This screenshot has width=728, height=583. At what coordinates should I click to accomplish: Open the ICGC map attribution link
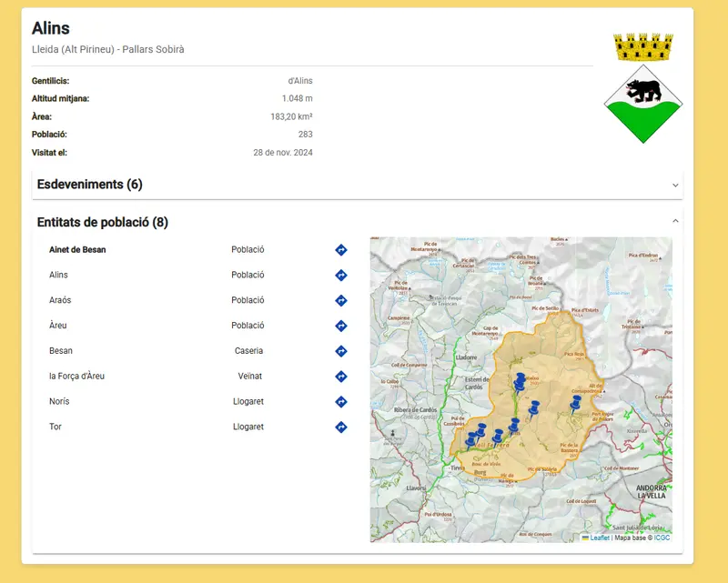(x=662, y=538)
